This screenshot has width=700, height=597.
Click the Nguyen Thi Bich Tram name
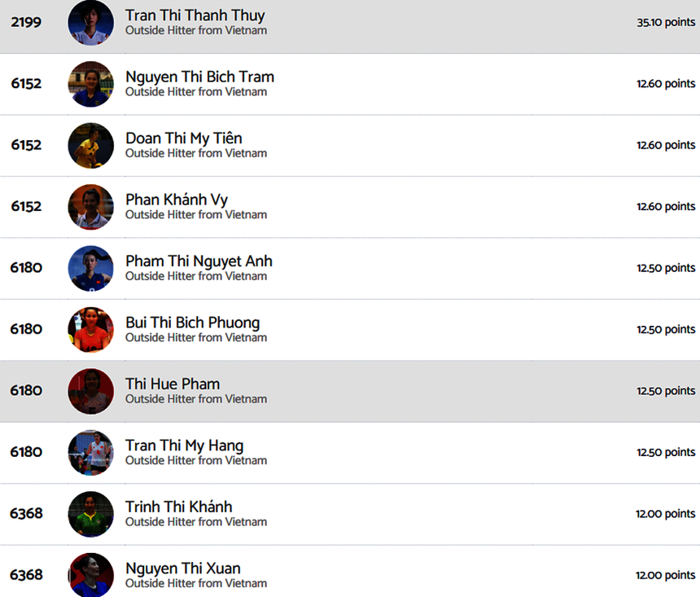199,77
